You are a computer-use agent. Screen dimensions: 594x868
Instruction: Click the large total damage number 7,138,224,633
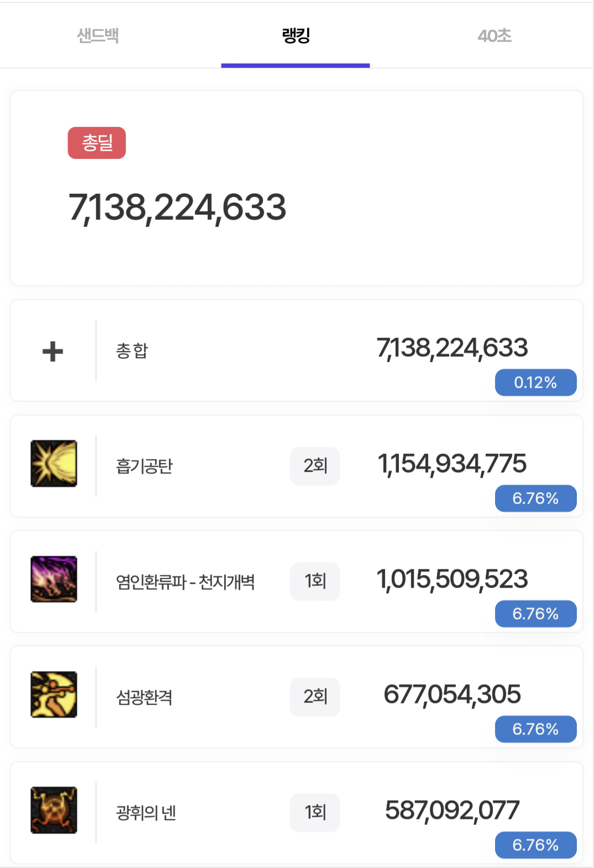point(177,208)
